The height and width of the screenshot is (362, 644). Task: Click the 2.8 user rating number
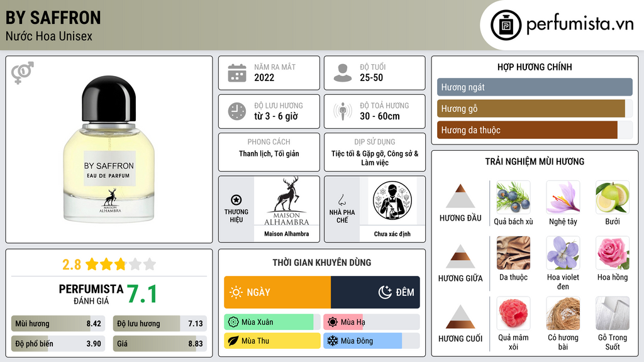point(72,265)
